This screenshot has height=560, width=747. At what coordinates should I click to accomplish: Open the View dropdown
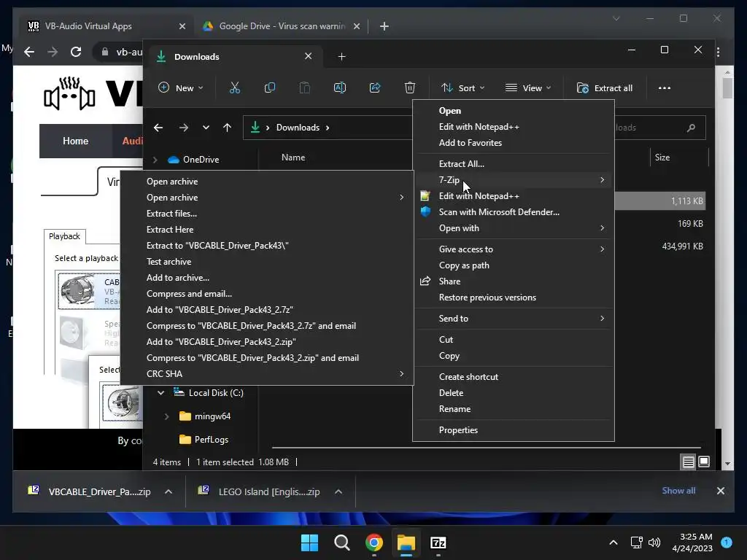[x=528, y=88]
